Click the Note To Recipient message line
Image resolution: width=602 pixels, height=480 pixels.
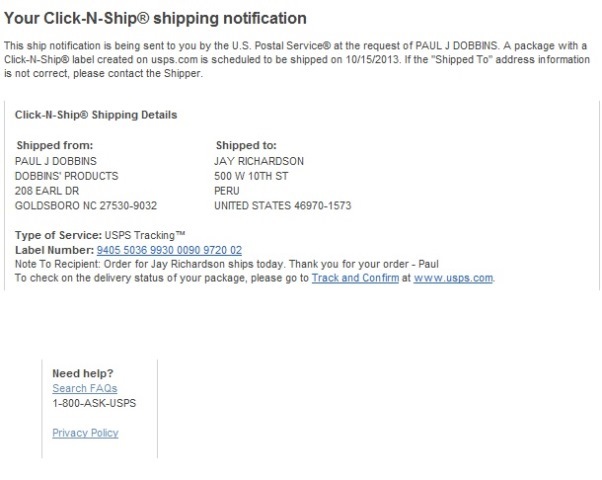click(x=227, y=264)
